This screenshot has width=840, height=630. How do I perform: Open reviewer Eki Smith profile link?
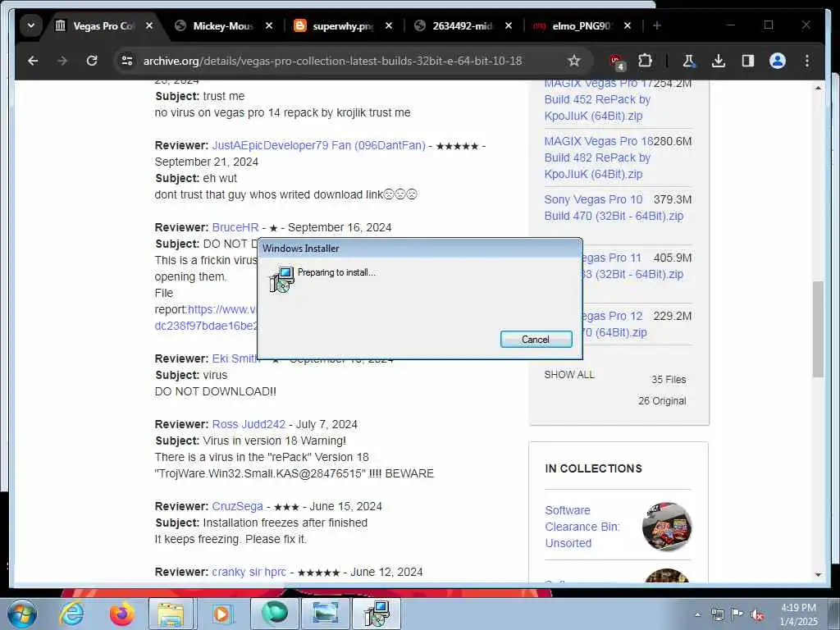tap(235, 358)
